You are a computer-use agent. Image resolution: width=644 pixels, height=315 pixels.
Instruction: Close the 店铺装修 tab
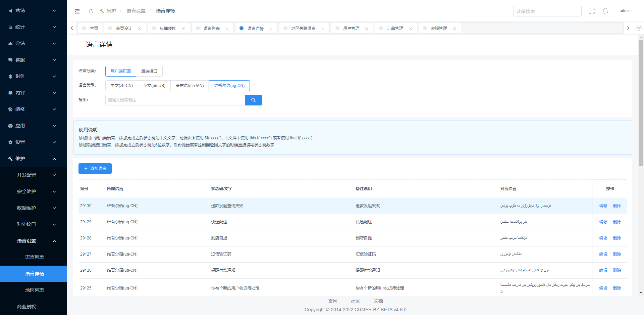tap(183, 29)
